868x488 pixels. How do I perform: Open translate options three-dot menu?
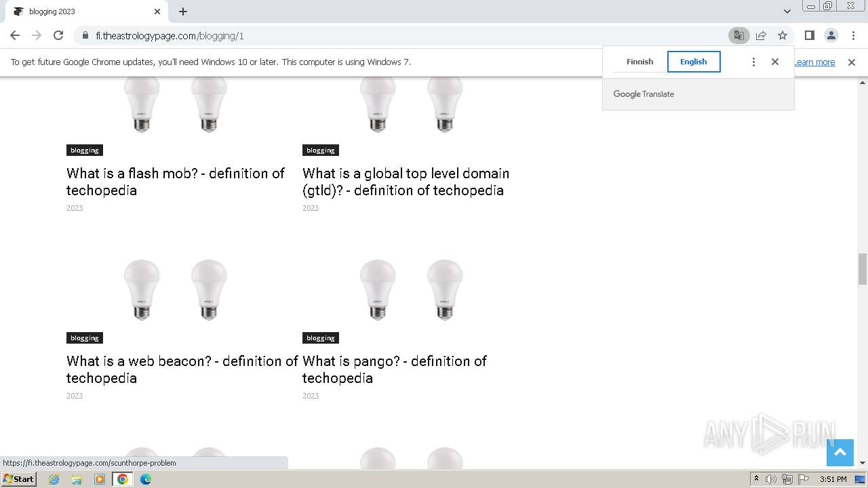click(753, 62)
